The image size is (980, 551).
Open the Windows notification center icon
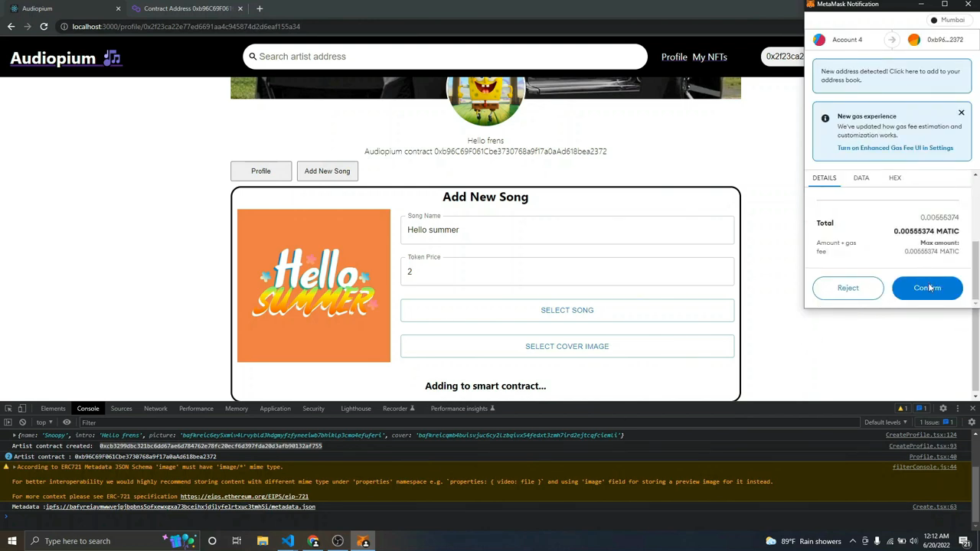point(965,541)
